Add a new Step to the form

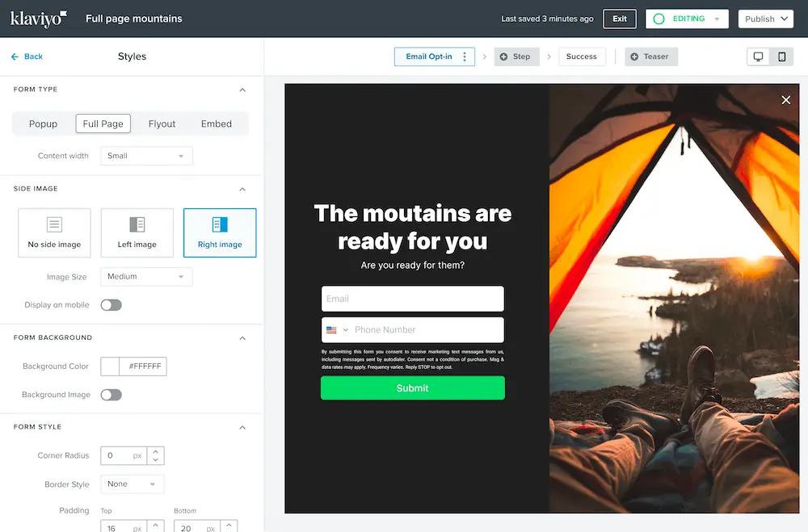pyautogui.click(x=516, y=57)
